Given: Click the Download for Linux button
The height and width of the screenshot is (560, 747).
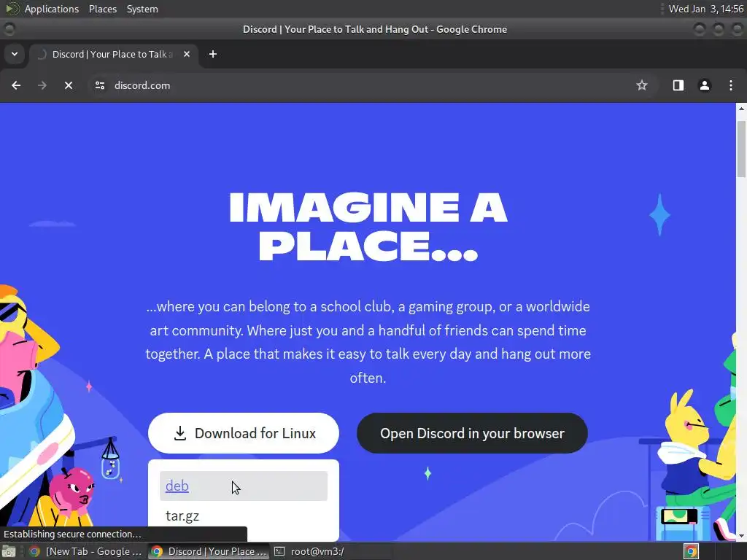Looking at the screenshot, I should [244, 433].
